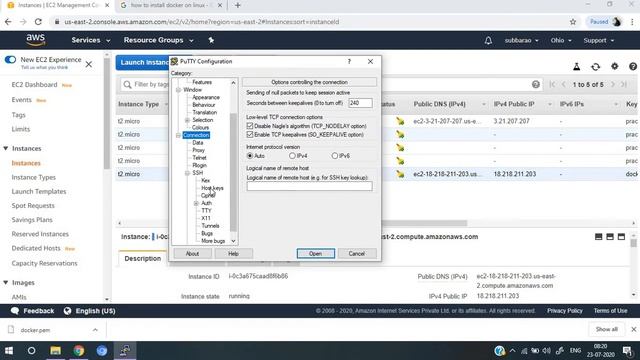
Task: Click the filter help icon beside search bar
Action: 536,84
